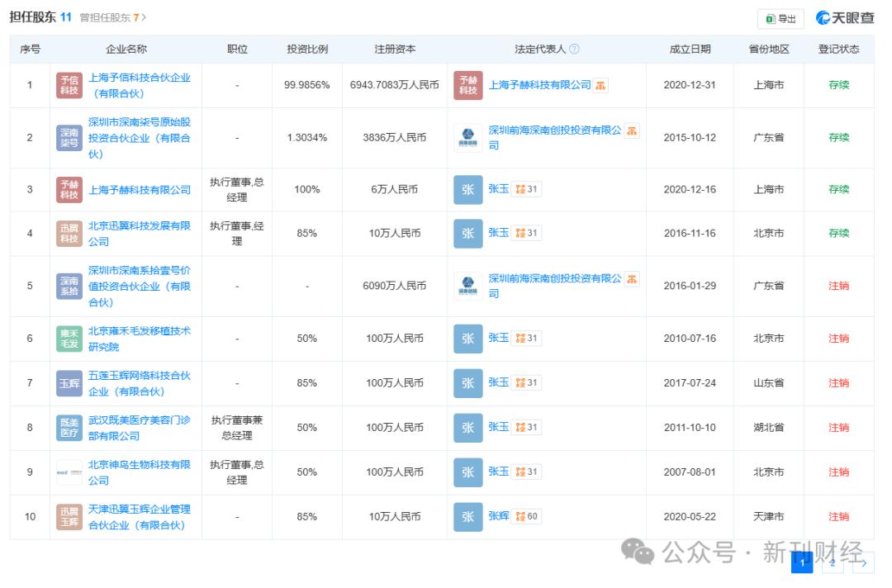This screenshot has height=588, width=892.
Task: Click the 31 companies badge in row 3
Action: (526, 189)
